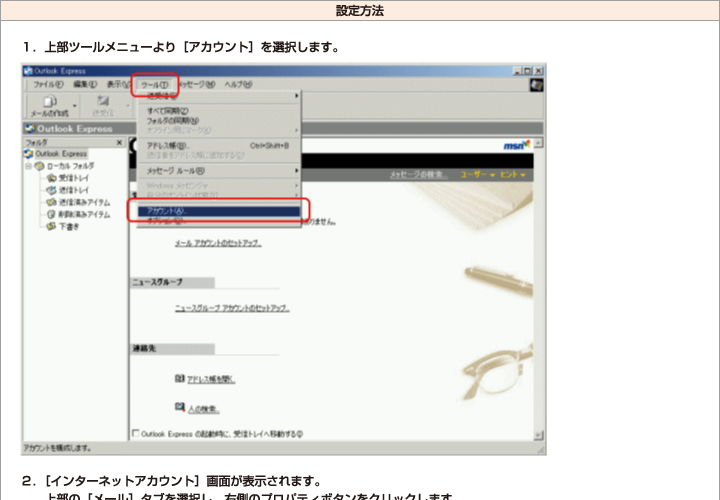Select the 削除済みアイテム folder
720x500 pixels.
pos(84,214)
